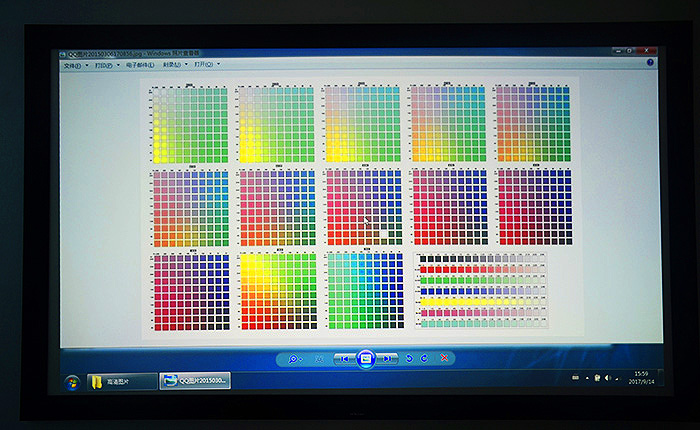This screenshot has width=700, height=430.
Task: Open the zoom magnifier control
Action: coord(295,358)
